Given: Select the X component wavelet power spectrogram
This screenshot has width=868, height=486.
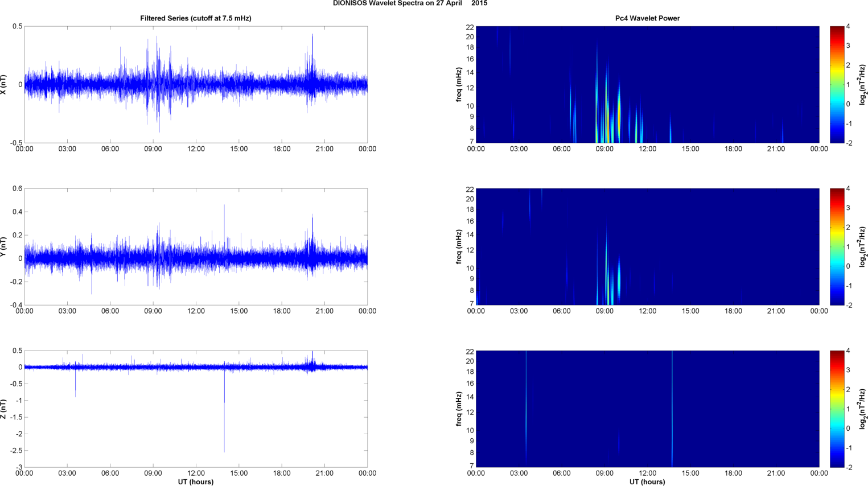Looking at the screenshot, I should (x=647, y=85).
